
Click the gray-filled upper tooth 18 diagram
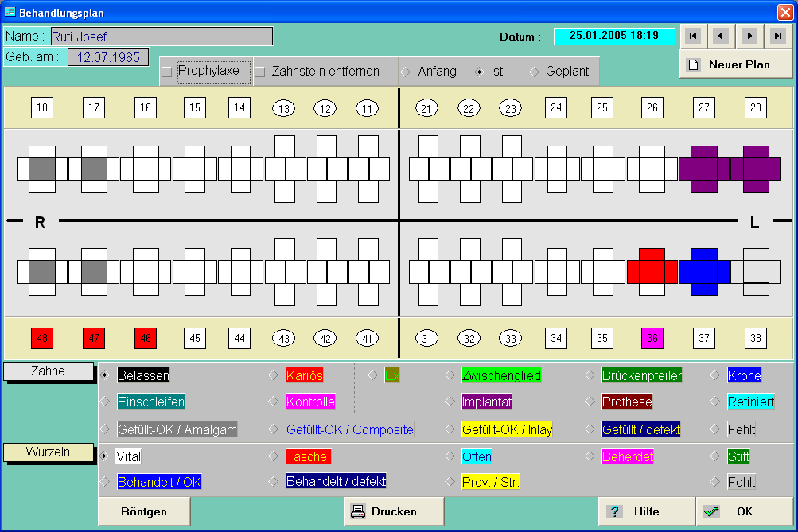pyautogui.click(x=42, y=169)
